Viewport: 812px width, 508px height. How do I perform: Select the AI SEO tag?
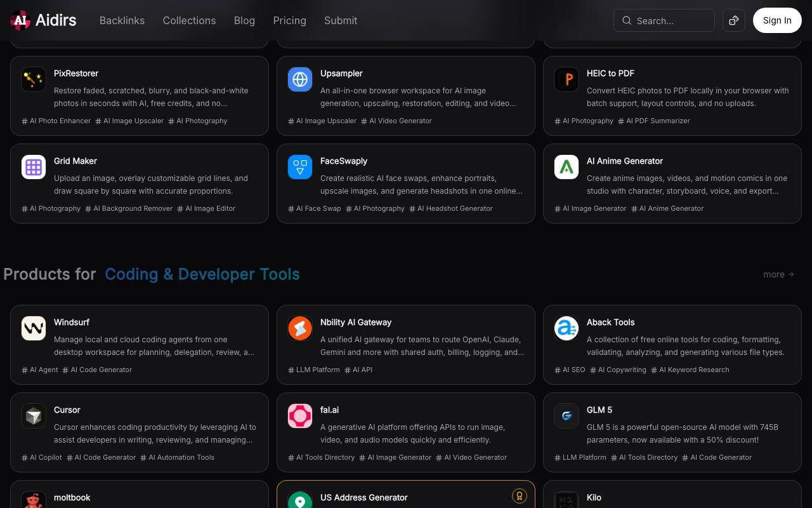tap(570, 370)
